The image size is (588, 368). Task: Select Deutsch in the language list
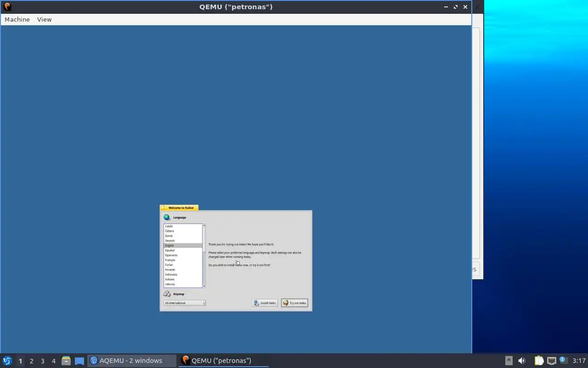tap(183, 241)
